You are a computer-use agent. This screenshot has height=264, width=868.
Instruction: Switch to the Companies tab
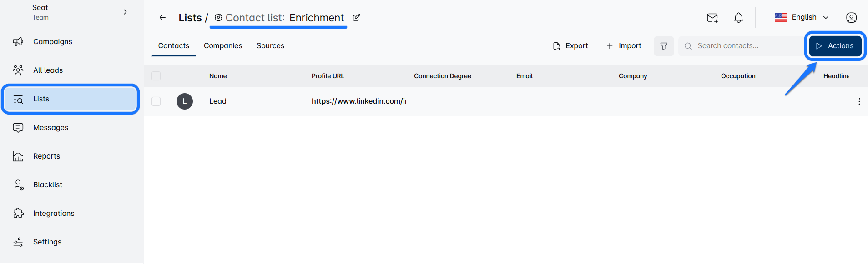tap(223, 45)
